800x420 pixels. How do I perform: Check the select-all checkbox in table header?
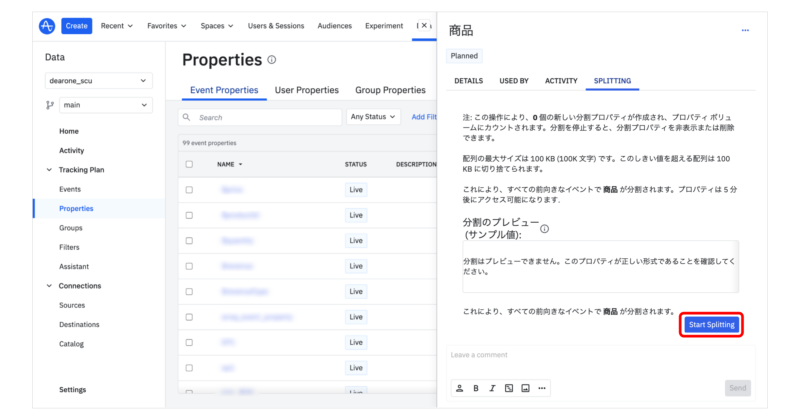point(189,164)
